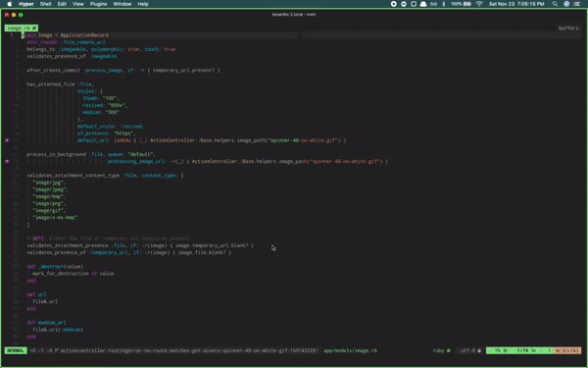Click the Siri icon in menu bar

pos(566,4)
